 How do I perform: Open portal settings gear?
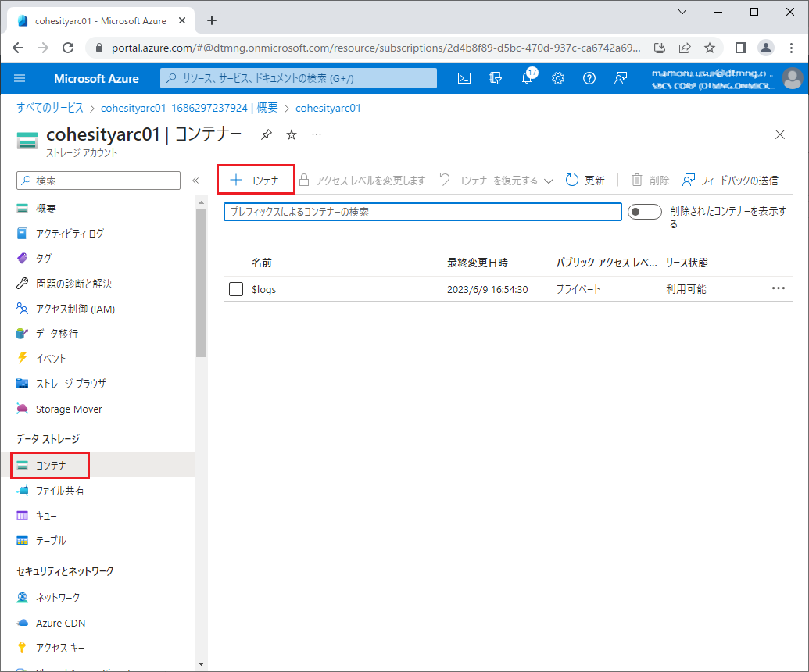tap(558, 78)
